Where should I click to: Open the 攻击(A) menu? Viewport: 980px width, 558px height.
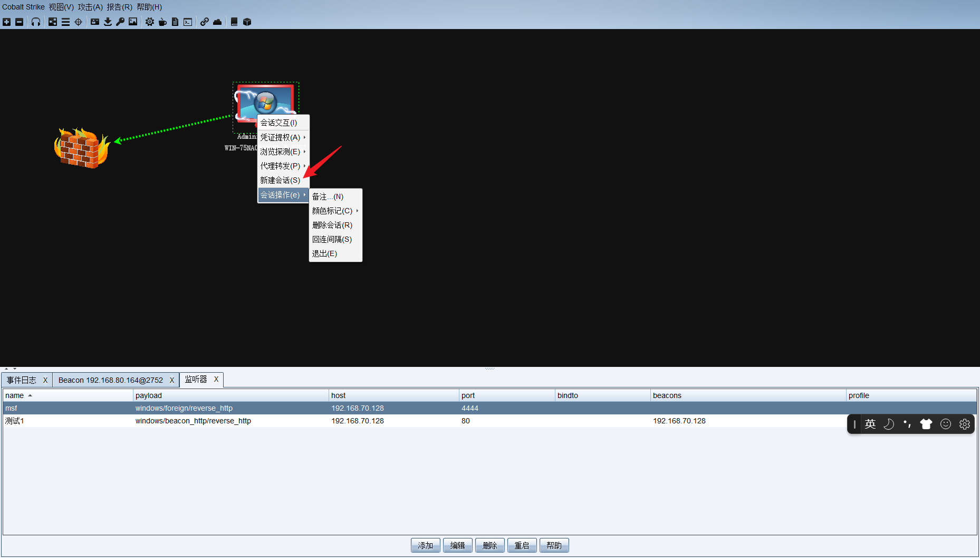[90, 7]
